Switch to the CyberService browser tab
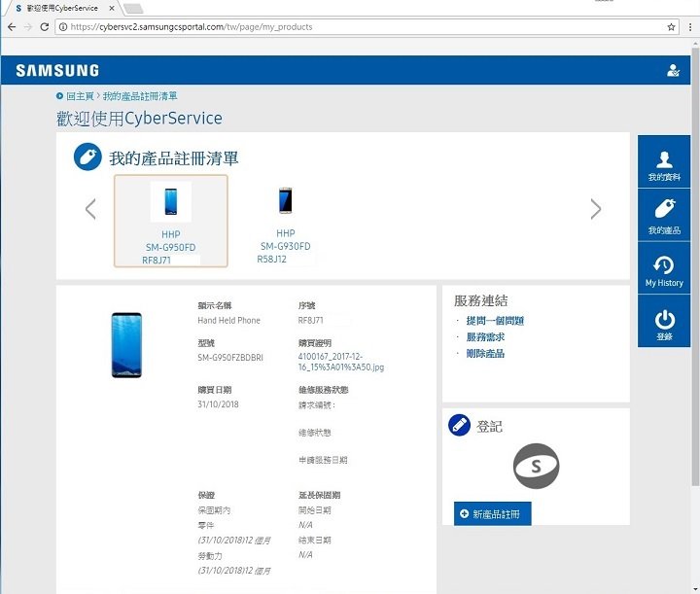Viewport: 700px width, 594px height. [x=61, y=8]
